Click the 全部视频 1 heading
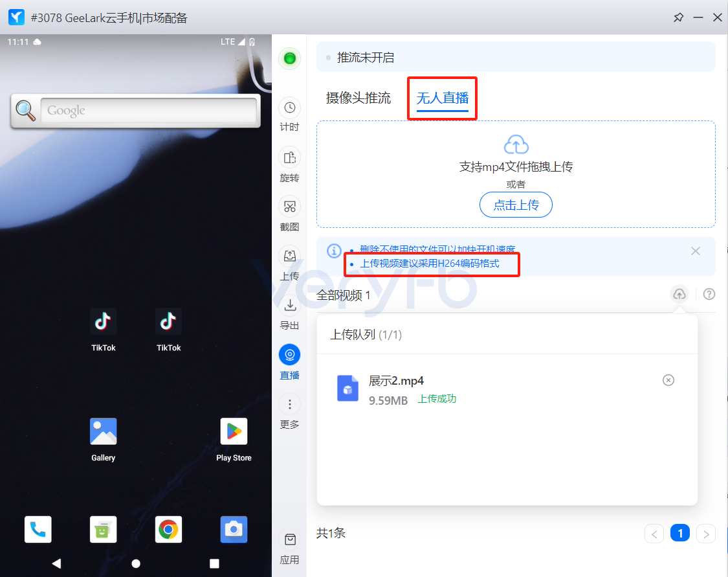 pyautogui.click(x=343, y=295)
